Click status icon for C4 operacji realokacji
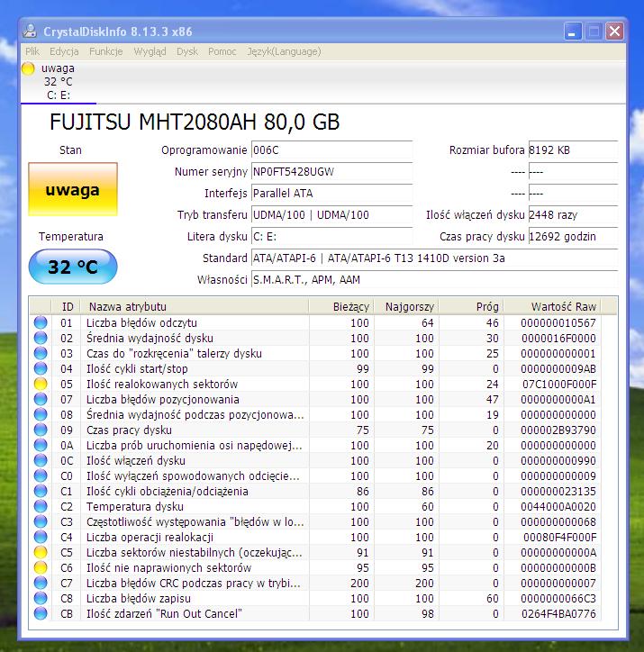 click(x=41, y=538)
